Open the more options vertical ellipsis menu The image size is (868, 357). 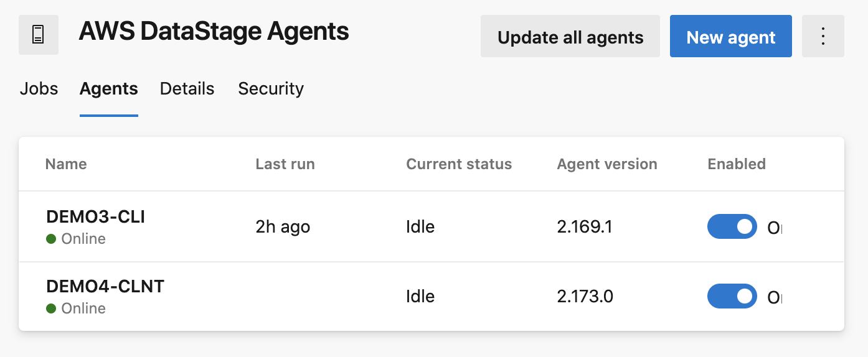[823, 37]
